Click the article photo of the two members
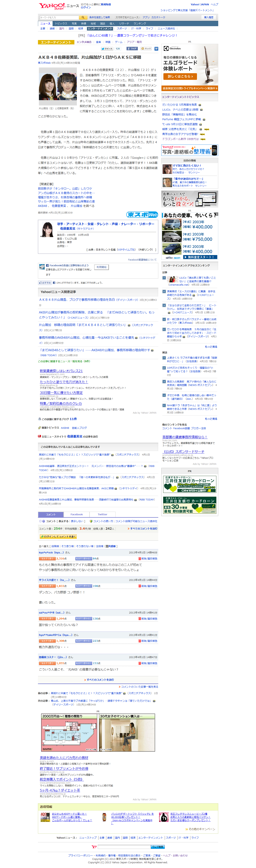256x868 pixels. pyautogui.click(x=58, y=87)
